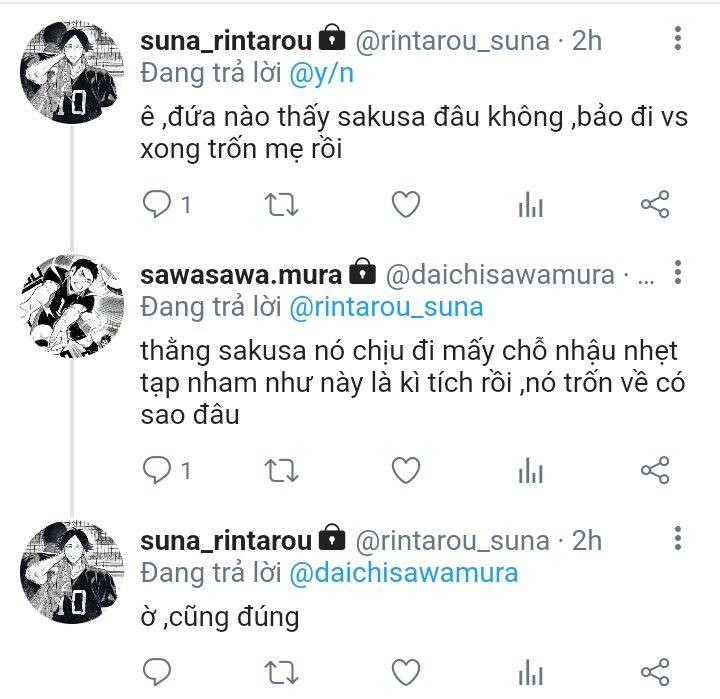Open the @rintarou_suna mention link
Screen dimensions: 720x699
[x=386, y=307]
